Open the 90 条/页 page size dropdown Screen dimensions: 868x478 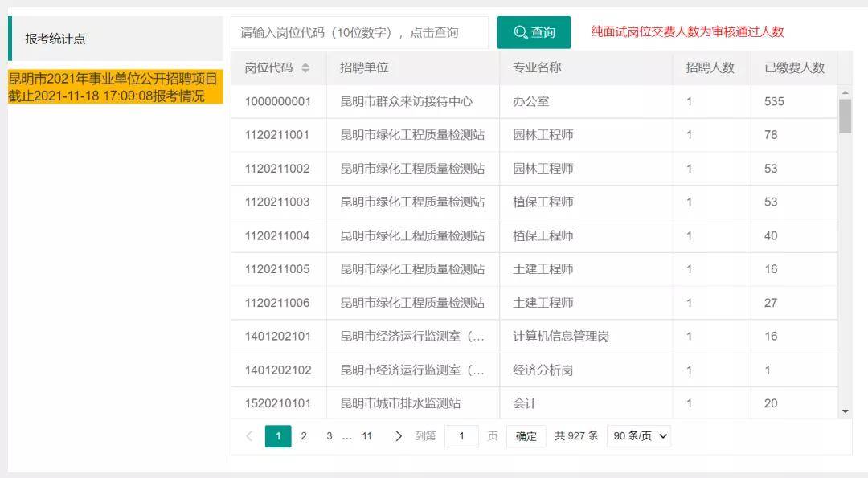click(640, 436)
